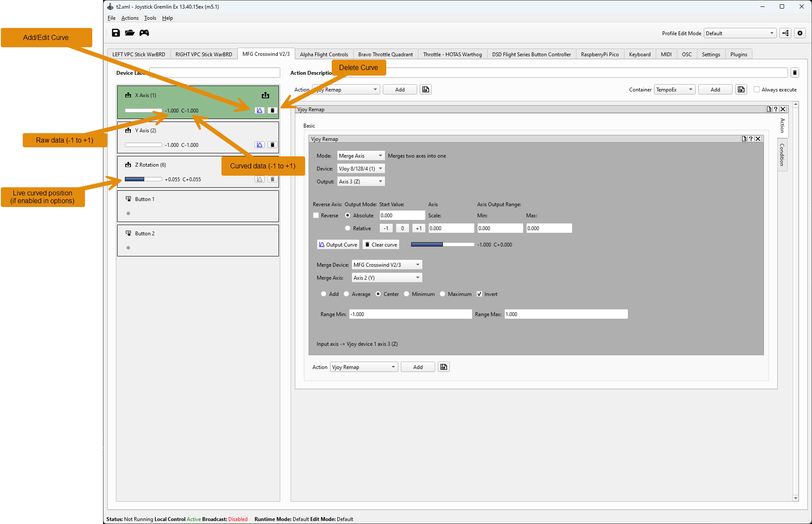Image resolution: width=812 pixels, height=524 pixels.
Task: Click the X Axis position bar
Action: tap(143, 110)
